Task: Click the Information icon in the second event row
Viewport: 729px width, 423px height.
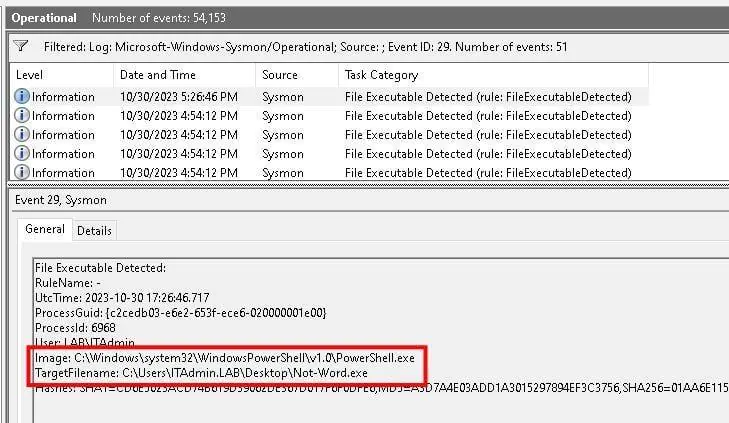Action: 22,116
